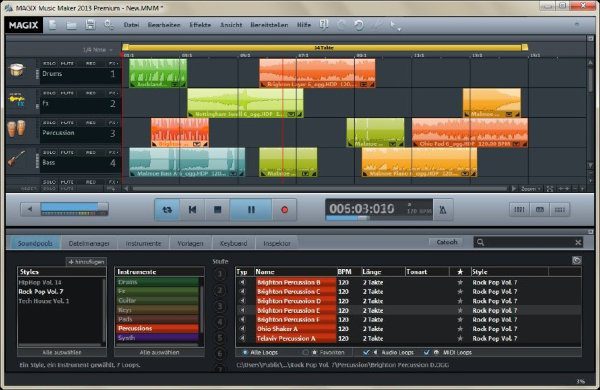The height and width of the screenshot is (390, 600).
Task: Select the Favoriten radio button
Action: [x=305, y=352]
